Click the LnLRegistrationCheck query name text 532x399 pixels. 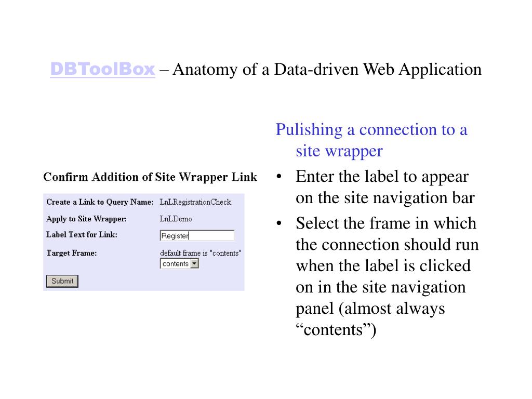pyautogui.click(x=195, y=202)
